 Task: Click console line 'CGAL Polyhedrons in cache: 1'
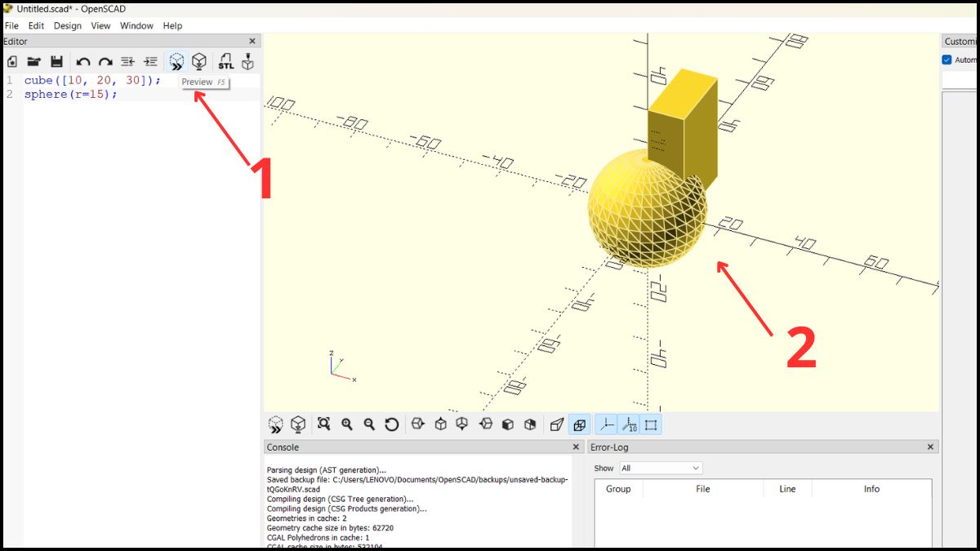318,538
